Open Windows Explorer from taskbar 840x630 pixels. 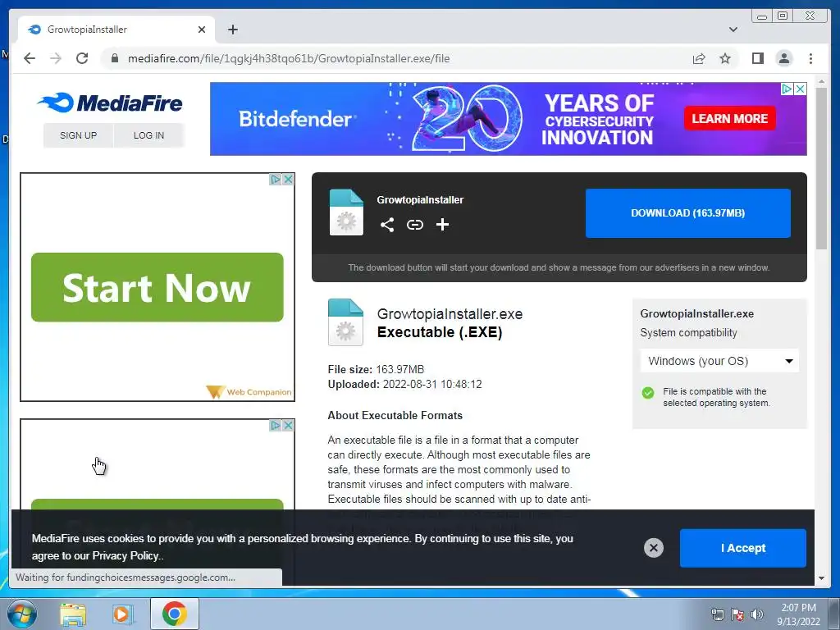click(73, 614)
